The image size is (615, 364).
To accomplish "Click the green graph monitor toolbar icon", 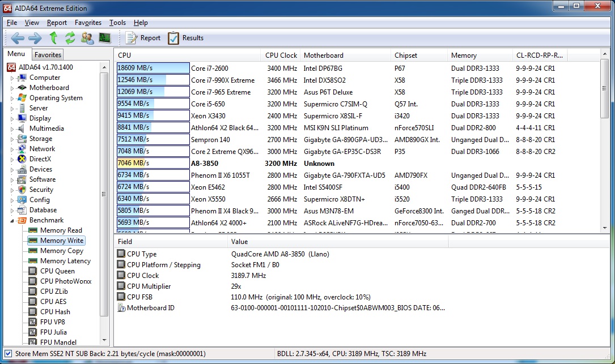I will point(105,38).
